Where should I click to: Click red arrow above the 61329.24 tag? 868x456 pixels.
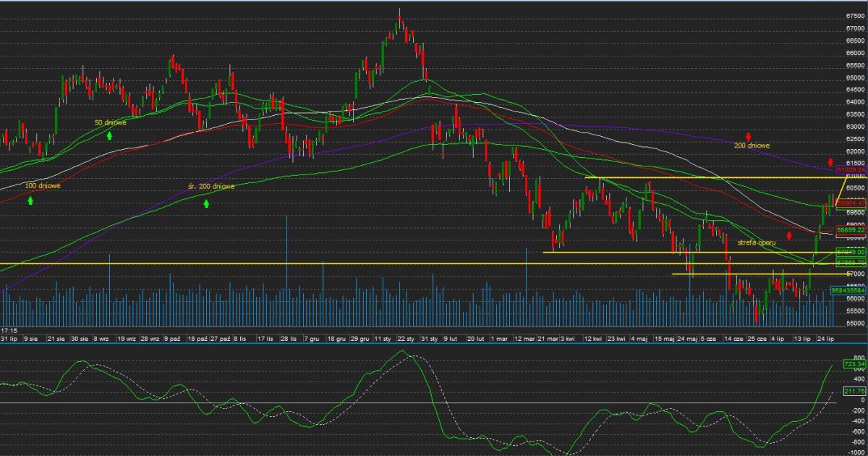[831, 161]
